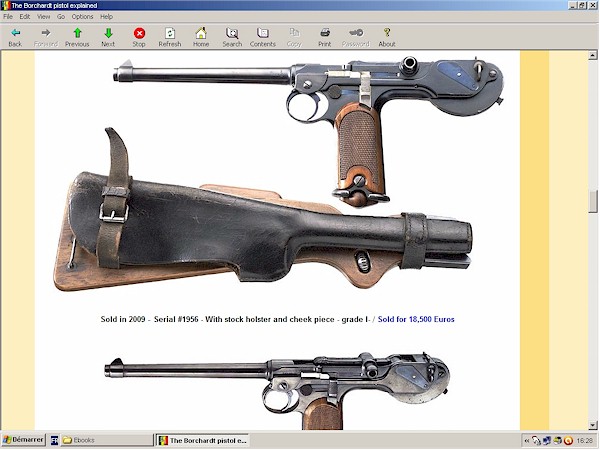Image resolution: width=600 pixels, height=450 pixels.
Task: Minimize the Borchardt pistol window
Action: [572, 5]
